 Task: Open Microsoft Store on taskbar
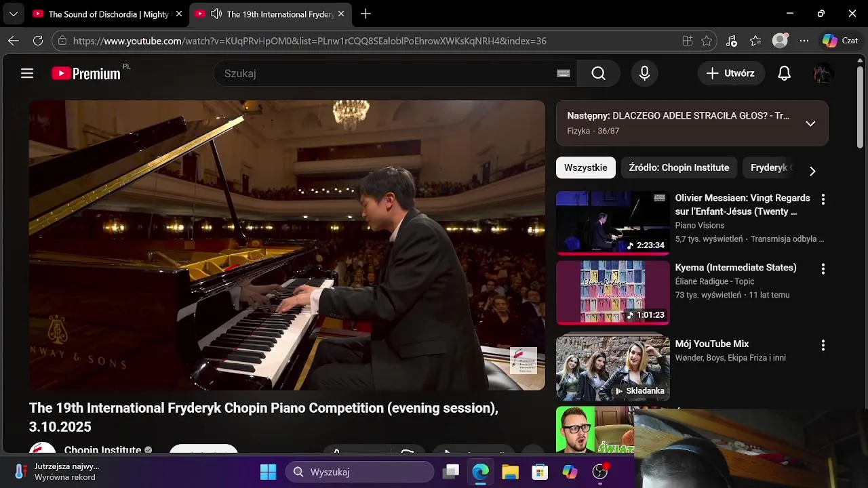click(540, 472)
